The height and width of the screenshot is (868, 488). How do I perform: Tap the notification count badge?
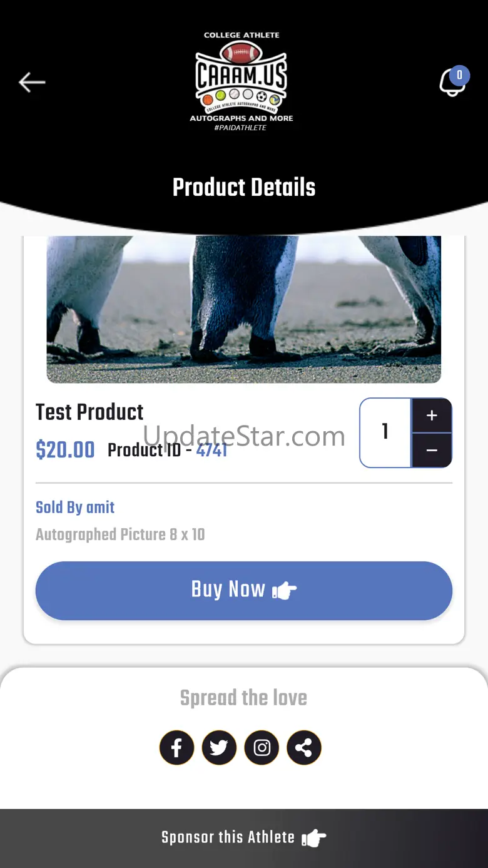point(459,75)
